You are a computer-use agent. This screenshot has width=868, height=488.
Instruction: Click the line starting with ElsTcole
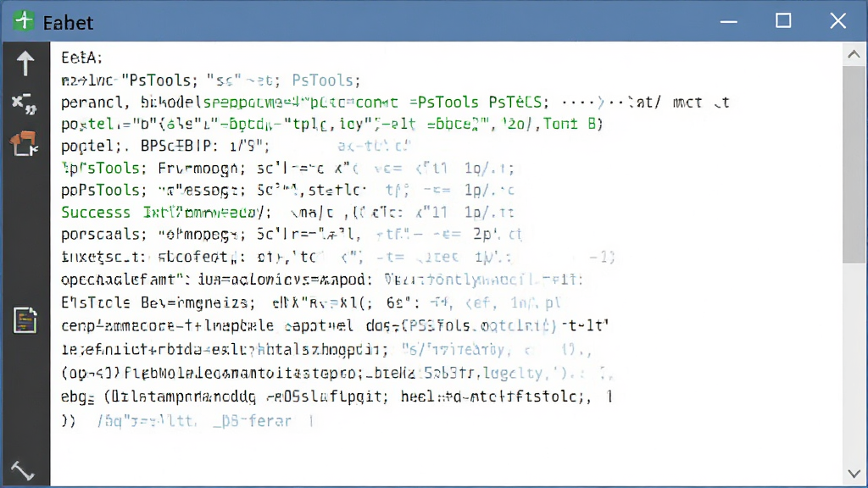[311, 303]
